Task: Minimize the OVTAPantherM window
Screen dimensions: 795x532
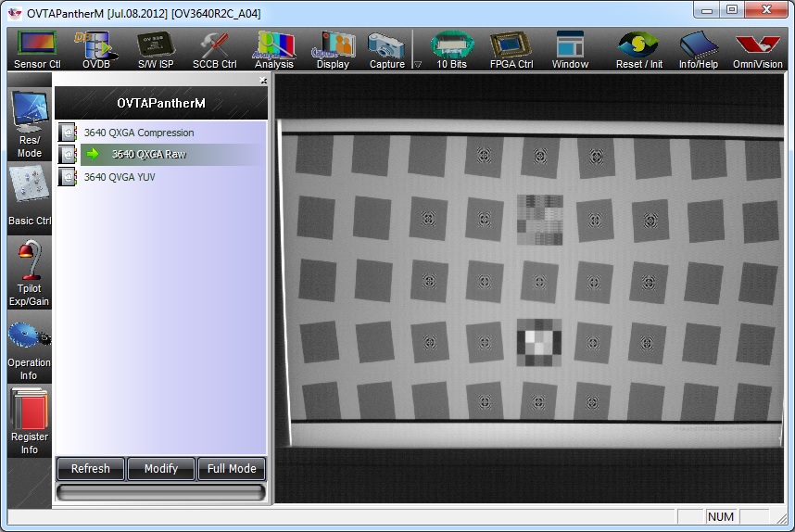Action: coord(707,9)
